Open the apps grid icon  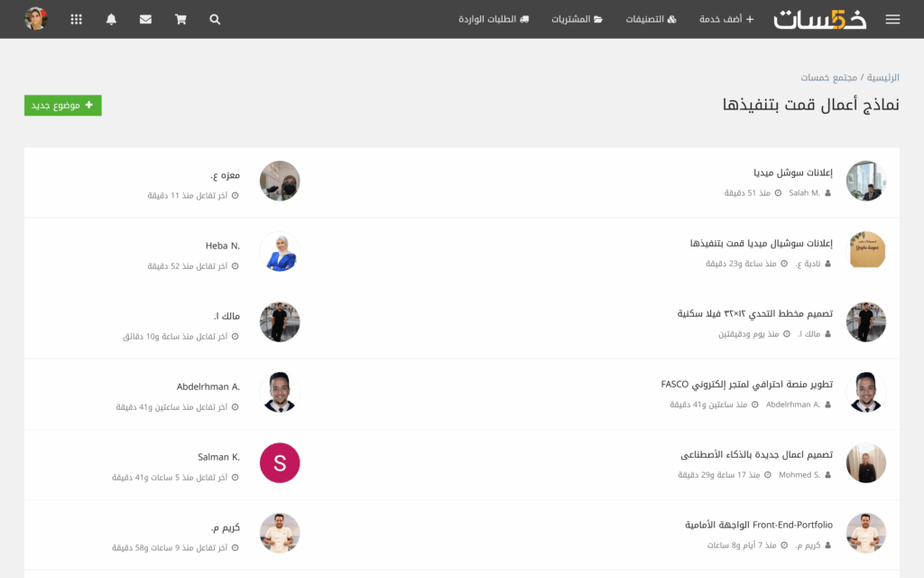(76, 19)
